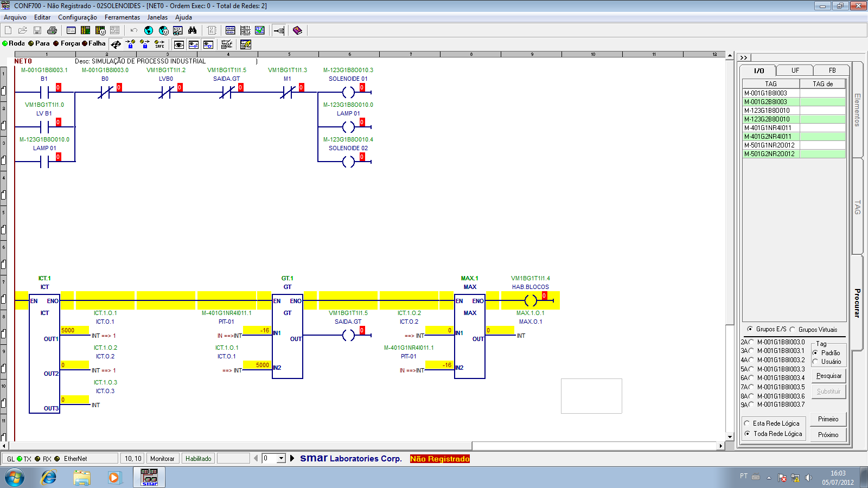Click the previous network arrow in status bar
Viewport: 868px width, 488px height.
256,459
